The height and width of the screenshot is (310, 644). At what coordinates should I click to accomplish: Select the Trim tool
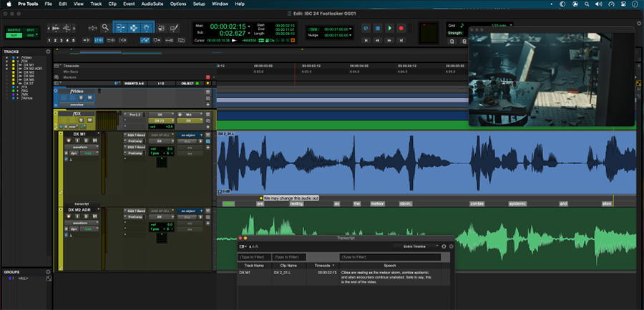click(120, 27)
